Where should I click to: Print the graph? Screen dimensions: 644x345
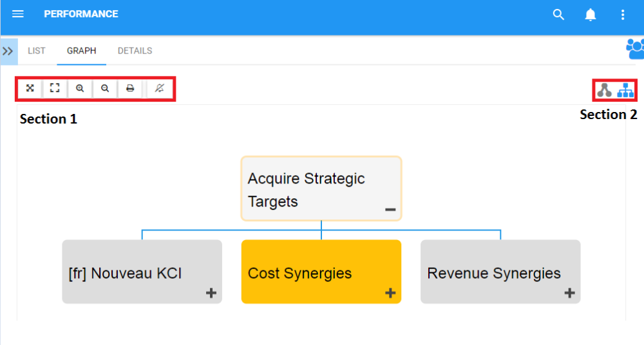click(x=130, y=88)
